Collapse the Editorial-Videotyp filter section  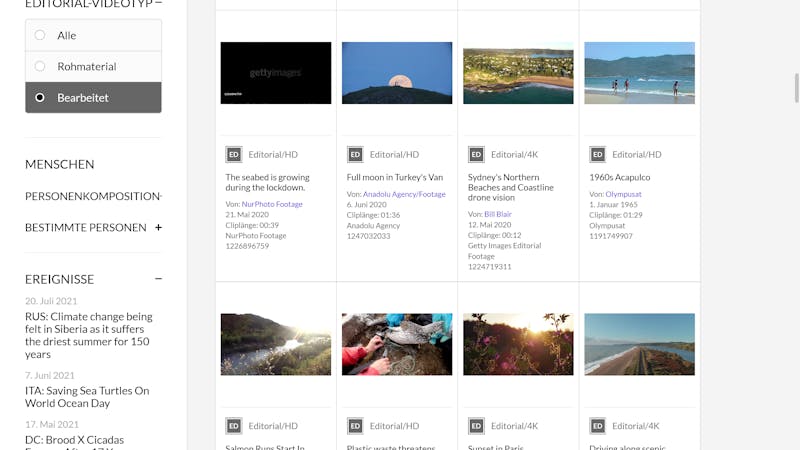[158, 3]
